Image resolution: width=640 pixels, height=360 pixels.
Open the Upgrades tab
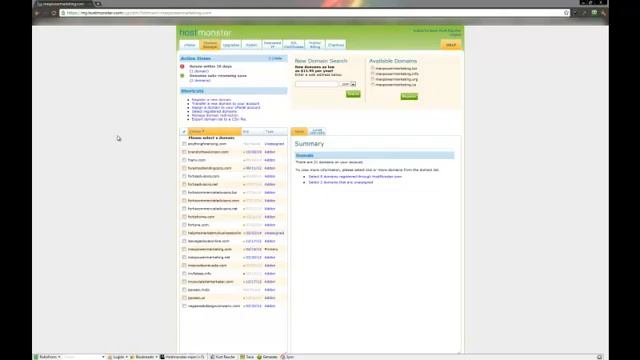(x=231, y=45)
